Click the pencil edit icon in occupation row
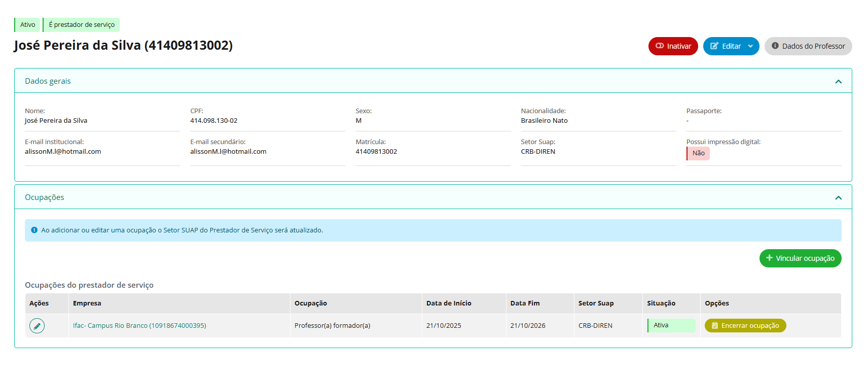The width and height of the screenshot is (868, 374). click(x=37, y=326)
